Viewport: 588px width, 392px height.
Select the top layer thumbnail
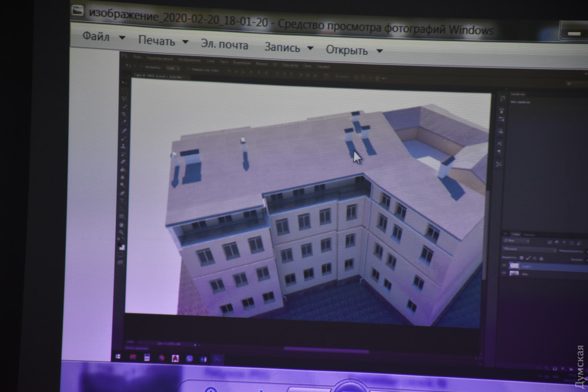(x=514, y=266)
